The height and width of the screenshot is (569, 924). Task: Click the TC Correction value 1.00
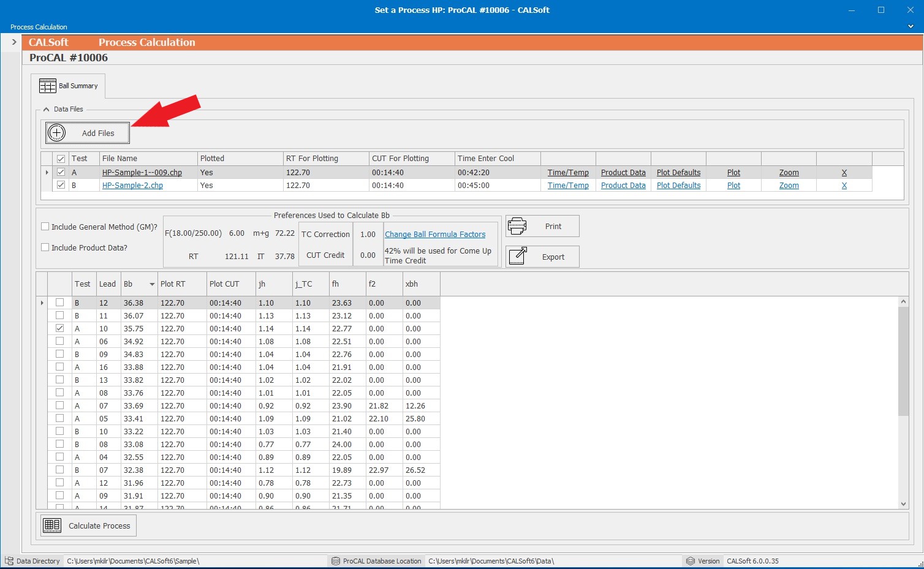[368, 235]
